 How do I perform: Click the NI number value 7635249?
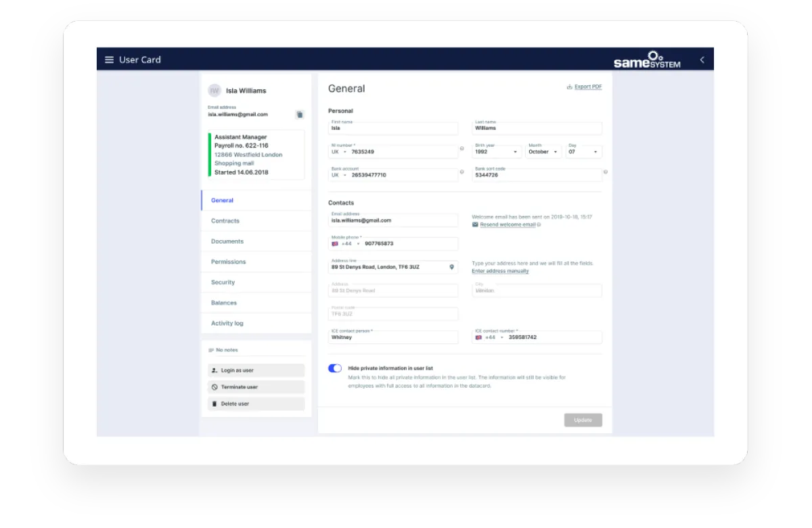[363, 152]
